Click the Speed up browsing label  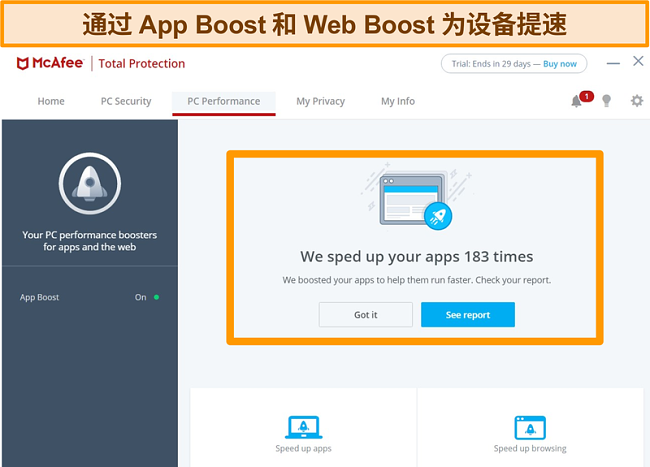point(530,448)
